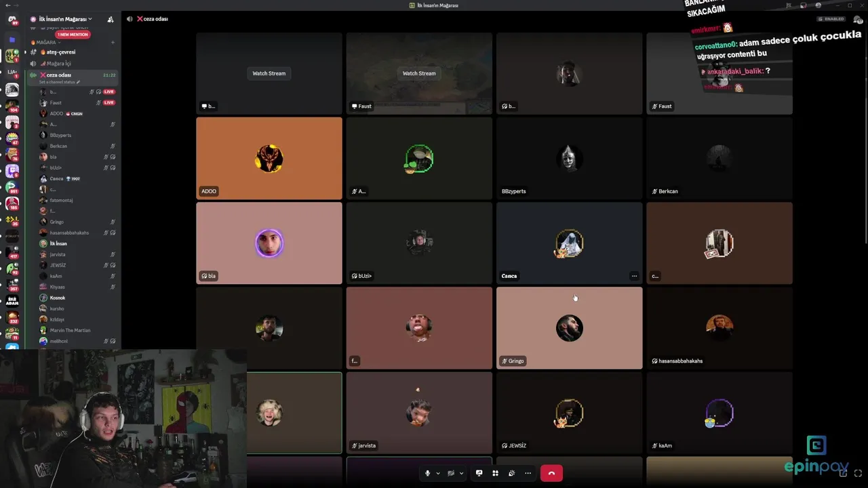Open camera options chevron

[x=462, y=473]
